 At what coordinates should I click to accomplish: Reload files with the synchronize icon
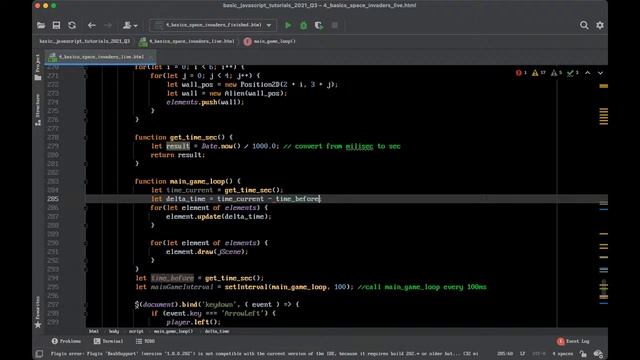[72, 25]
